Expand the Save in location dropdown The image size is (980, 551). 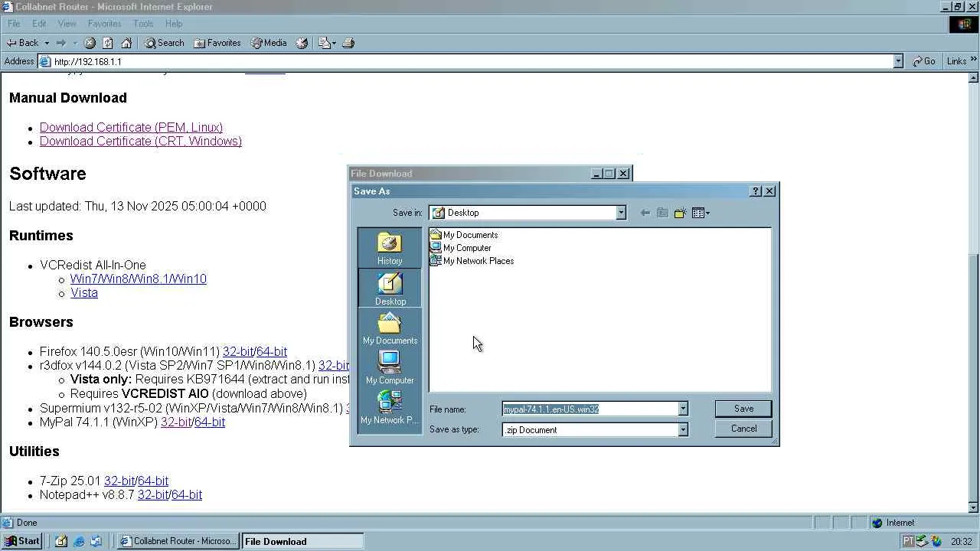621,213
